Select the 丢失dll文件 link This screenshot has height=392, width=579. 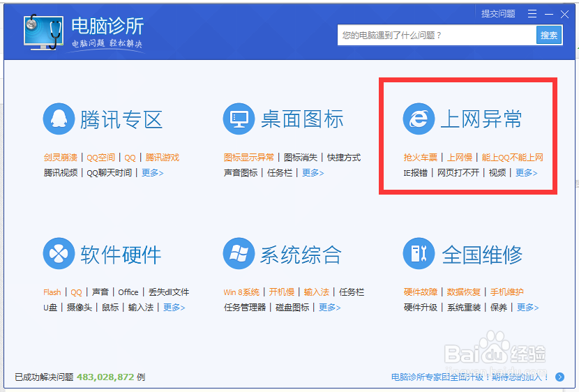coord(169,292)
